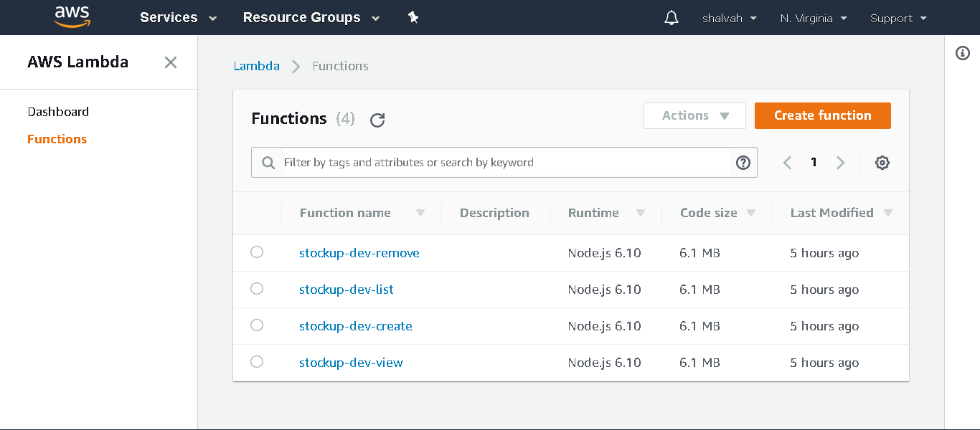Click the Functions (4) heading
Image resolution: width=980 pixels, height=430 pixels.
[303, 119]
